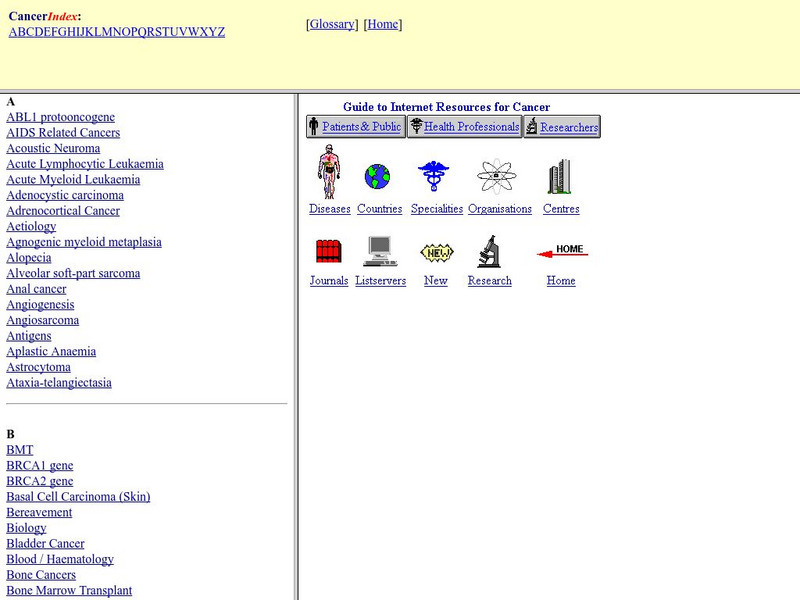
Task: Open the Listservers text link
Action: [381, 281]
